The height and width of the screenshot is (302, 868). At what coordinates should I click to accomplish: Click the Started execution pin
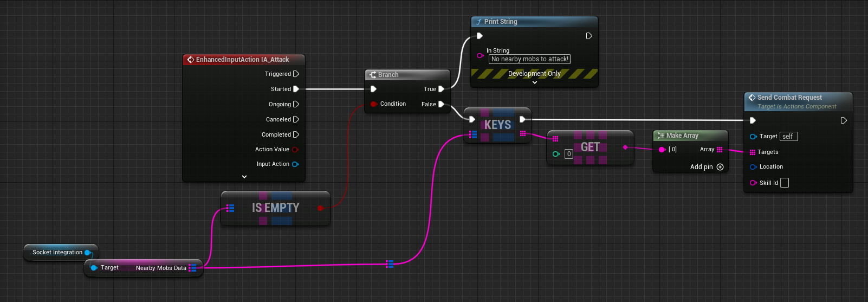pyautogui.click(x=296, y=89)
